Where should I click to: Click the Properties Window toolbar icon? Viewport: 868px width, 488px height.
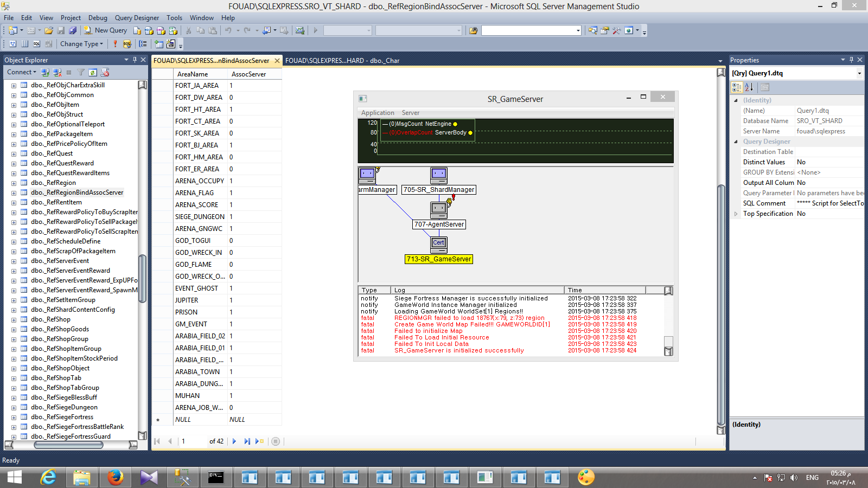(604, 30)
